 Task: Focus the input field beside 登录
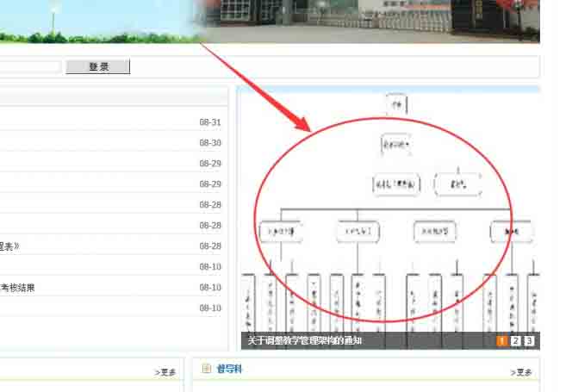click(x=30, y=67)
